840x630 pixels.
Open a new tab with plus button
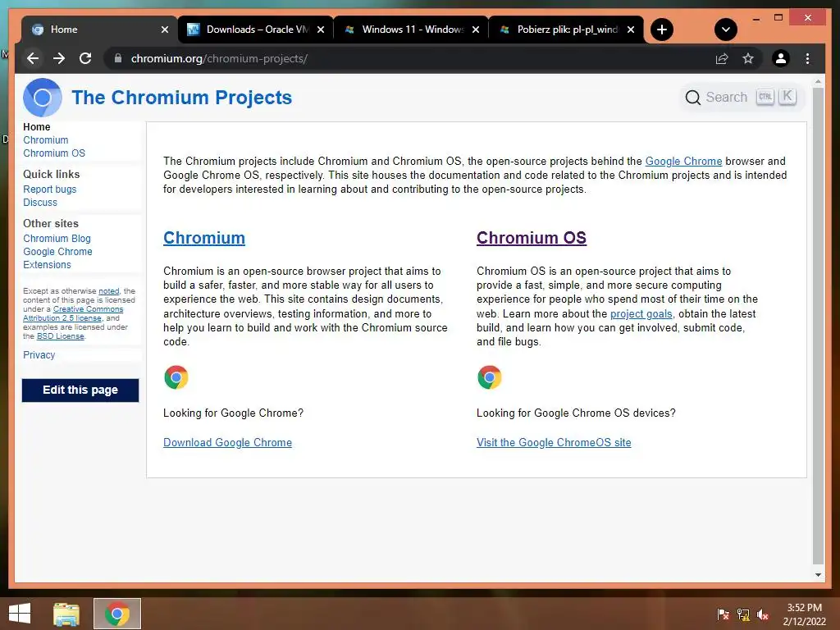662,30
